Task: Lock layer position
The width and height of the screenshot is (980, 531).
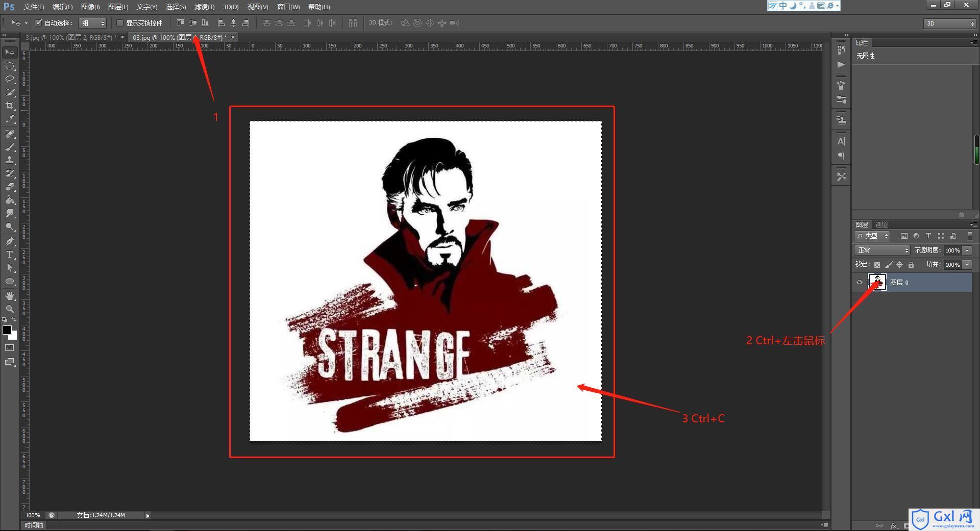Action: (900, 265)
